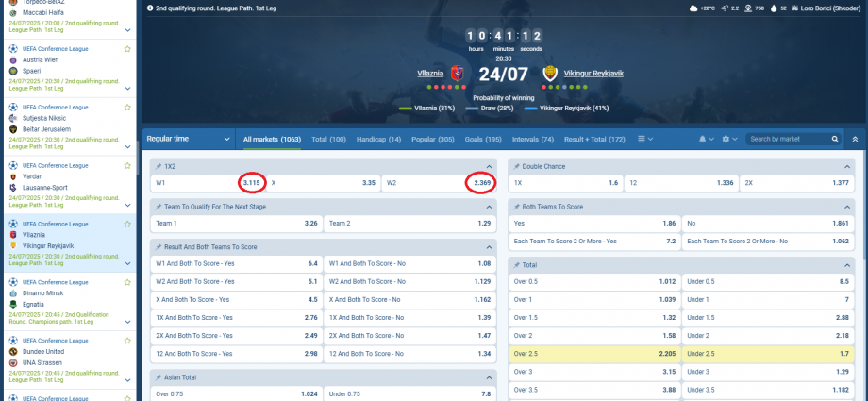Select Double Chance 1X at 1.6
This screenshot has width=868, height=401.
point(566,183)
